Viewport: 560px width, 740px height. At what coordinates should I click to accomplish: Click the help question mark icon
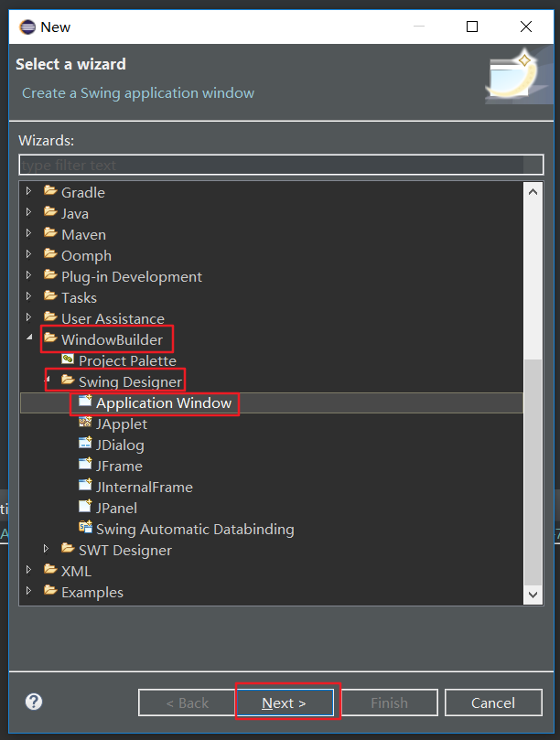(x=33, y=702)
